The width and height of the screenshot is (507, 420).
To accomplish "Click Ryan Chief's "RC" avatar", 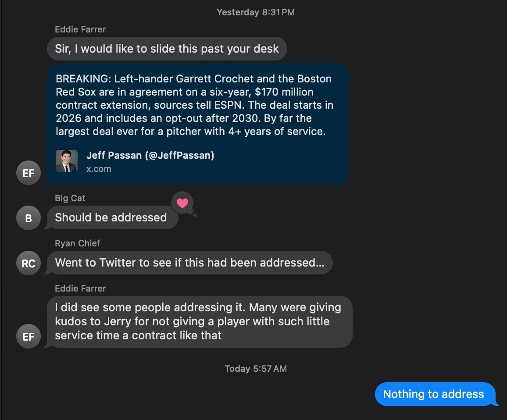I will point(29,263).
